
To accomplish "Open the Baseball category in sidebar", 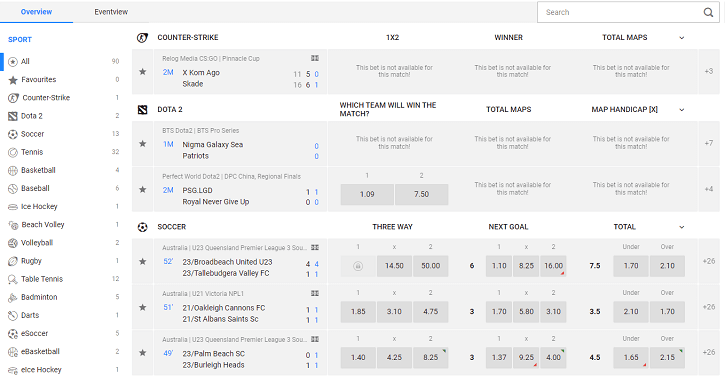I will click(35, 188).
